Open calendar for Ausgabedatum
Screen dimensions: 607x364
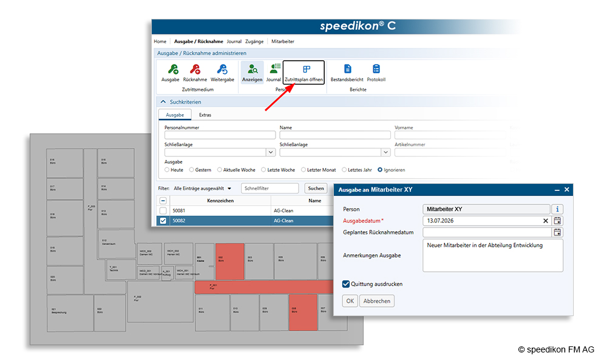(x=557, y=221)
